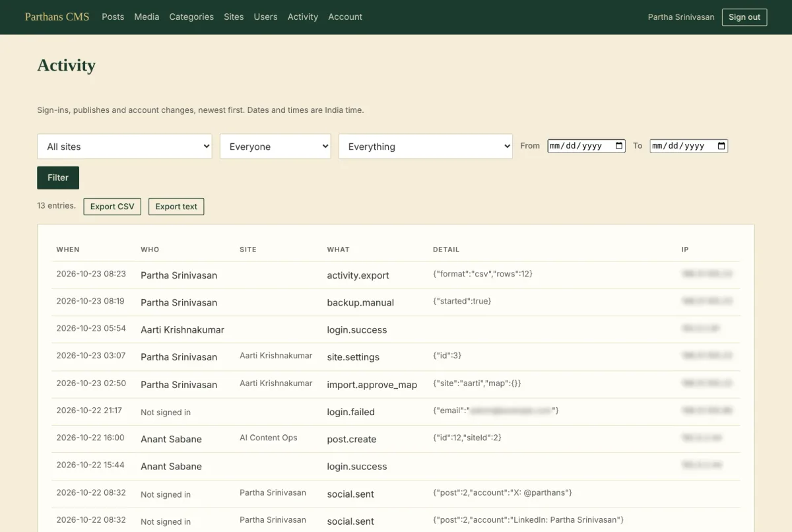Focus the From date input field
Viewport: 792px width, 532px height.
click(x=586, y=146)
